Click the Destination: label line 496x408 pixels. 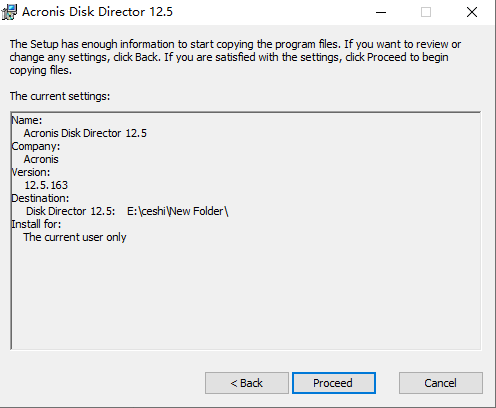tap(40, 198)
